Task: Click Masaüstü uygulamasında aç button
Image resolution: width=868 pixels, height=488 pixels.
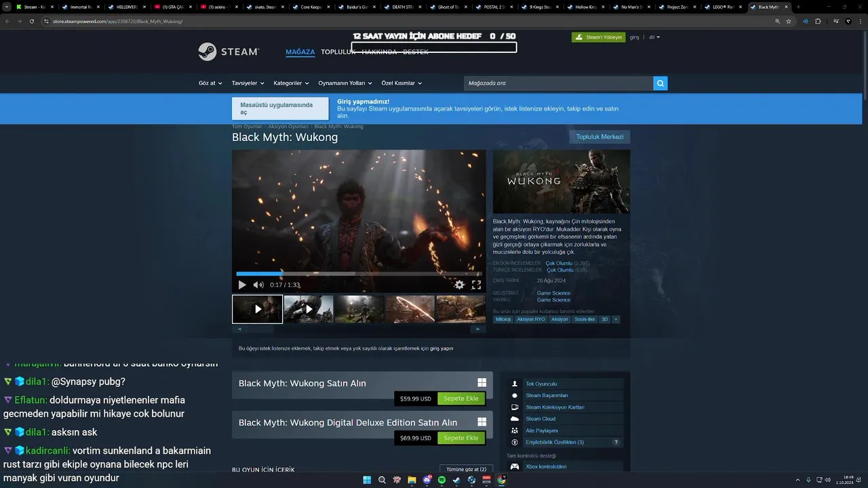Action: 280,108
